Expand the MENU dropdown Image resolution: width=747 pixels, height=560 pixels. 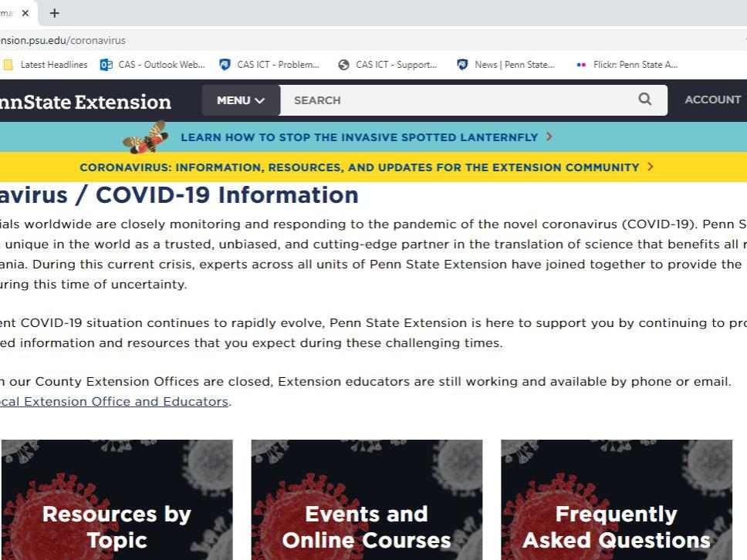241,100
